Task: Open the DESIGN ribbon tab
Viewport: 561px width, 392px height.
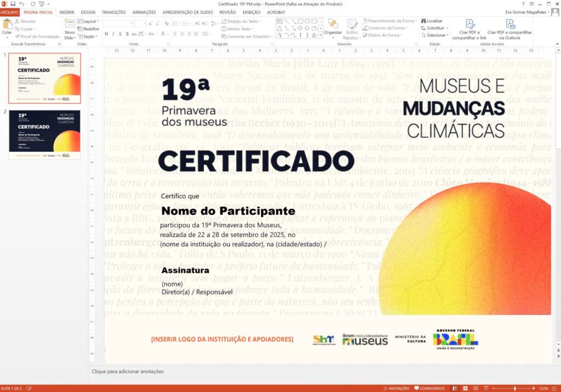Action: coord(88,12)
